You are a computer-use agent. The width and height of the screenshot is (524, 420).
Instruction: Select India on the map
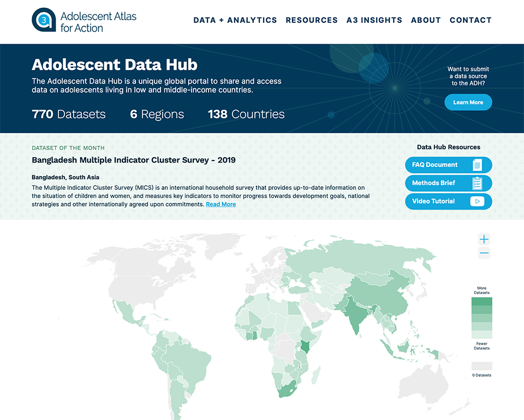[355, 314]
